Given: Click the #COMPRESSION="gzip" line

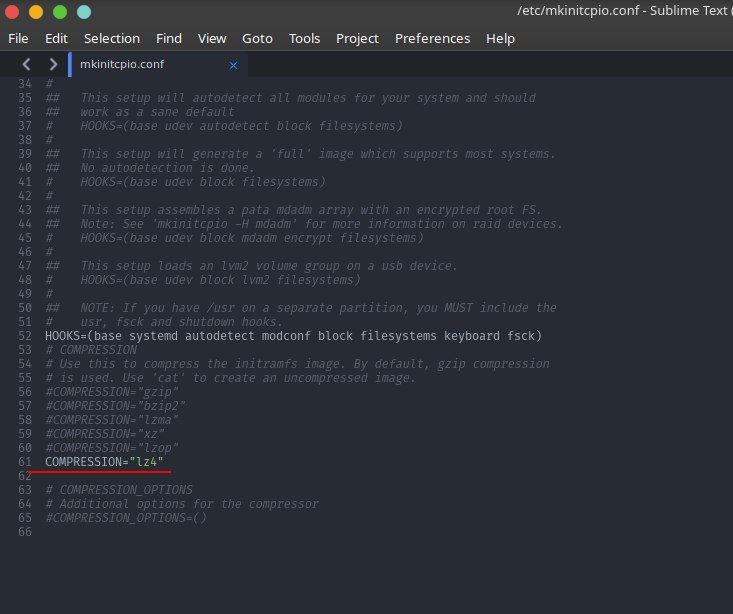Looking at the screenshot, I should tap(112, 392).
